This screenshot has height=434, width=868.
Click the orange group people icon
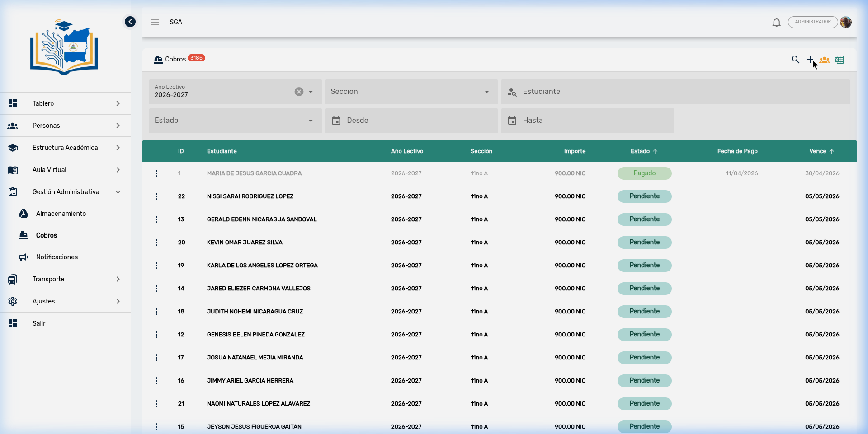pos(825,60)
